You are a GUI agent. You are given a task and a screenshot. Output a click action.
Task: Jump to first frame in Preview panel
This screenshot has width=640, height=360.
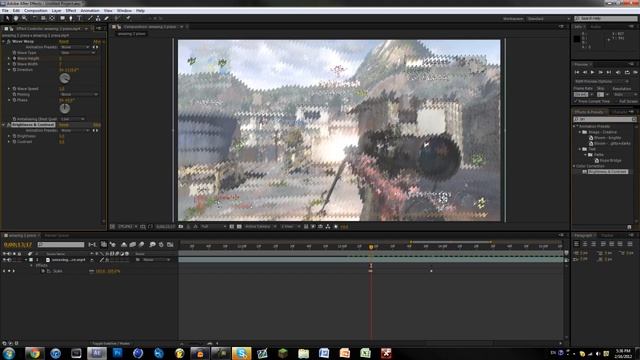577,72
